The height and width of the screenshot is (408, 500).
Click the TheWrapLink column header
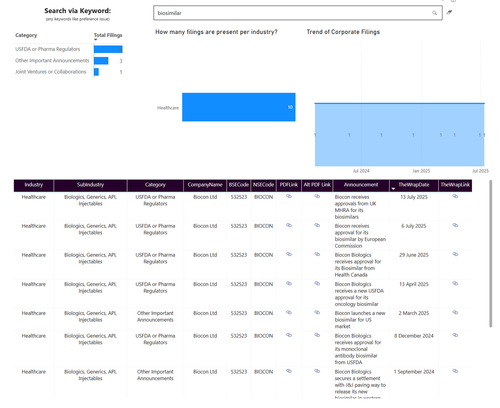point(455,185)
